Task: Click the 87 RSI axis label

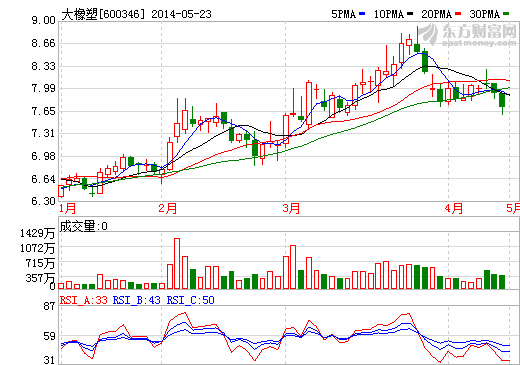Action: [x=49, y=306]
